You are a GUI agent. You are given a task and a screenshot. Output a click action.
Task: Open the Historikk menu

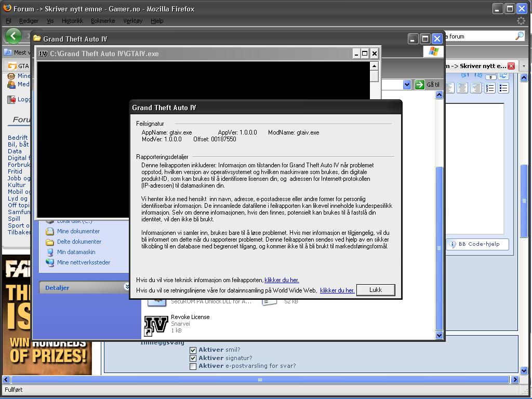pos(72,21)
